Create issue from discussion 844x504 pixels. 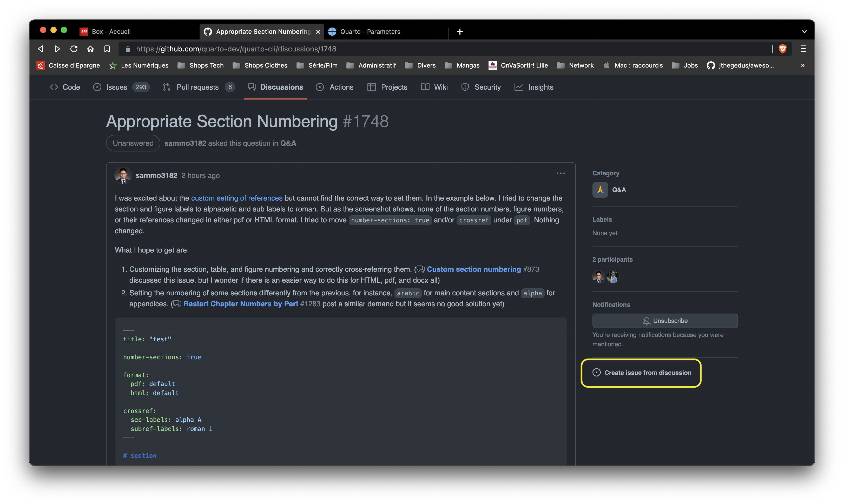(x=642, y=373)
